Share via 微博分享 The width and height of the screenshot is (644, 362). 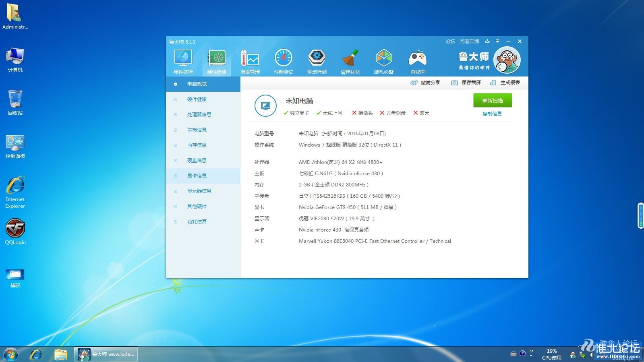[x=425, y=83]
